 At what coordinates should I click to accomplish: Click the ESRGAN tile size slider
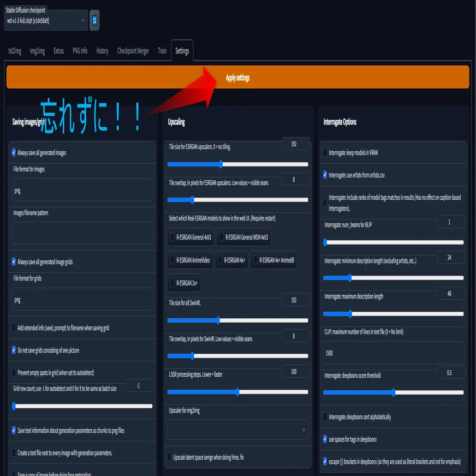tap(237, 164)
